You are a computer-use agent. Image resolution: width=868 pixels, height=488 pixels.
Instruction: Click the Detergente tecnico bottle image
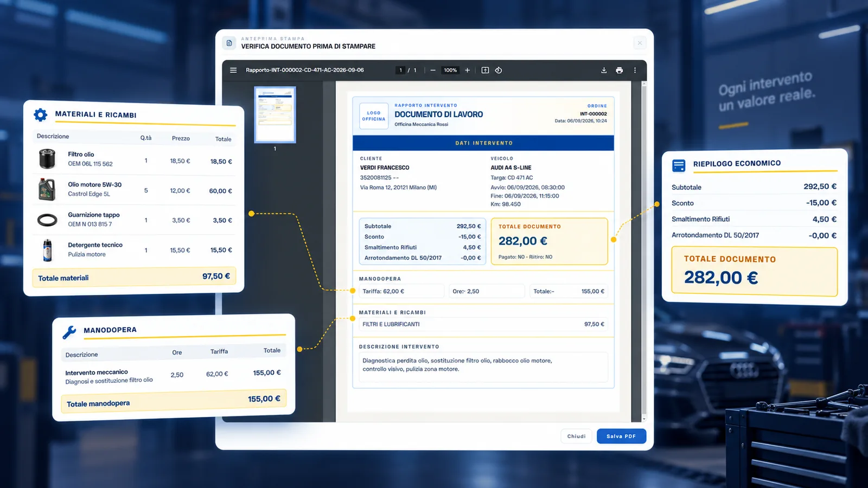[47, 250]
